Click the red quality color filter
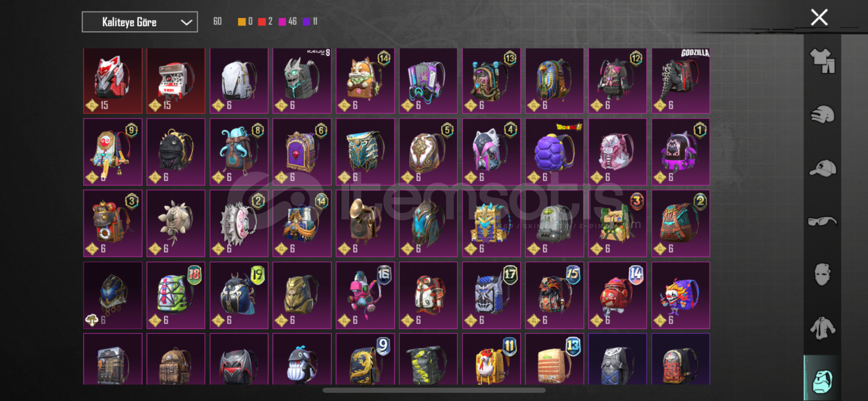The width and height of the screenshot is (868, 401). pyautogui.click(x=262, y=22)
